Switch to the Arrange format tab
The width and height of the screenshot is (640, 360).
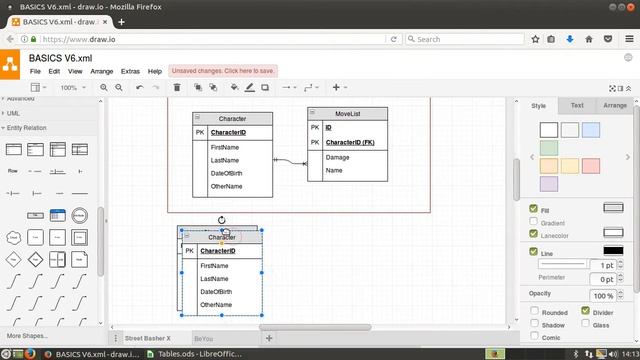615,105
